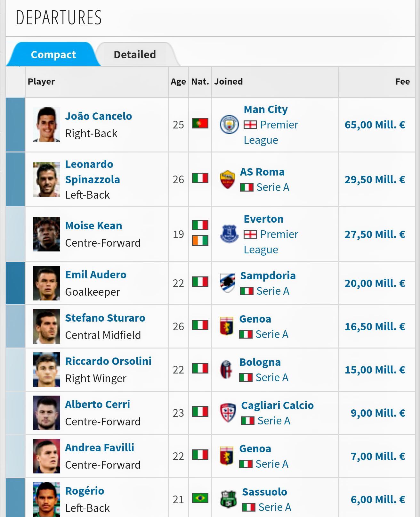Click the Bologna club crest
The height and width of the screenshot is (517, 420).
(227, 370)
